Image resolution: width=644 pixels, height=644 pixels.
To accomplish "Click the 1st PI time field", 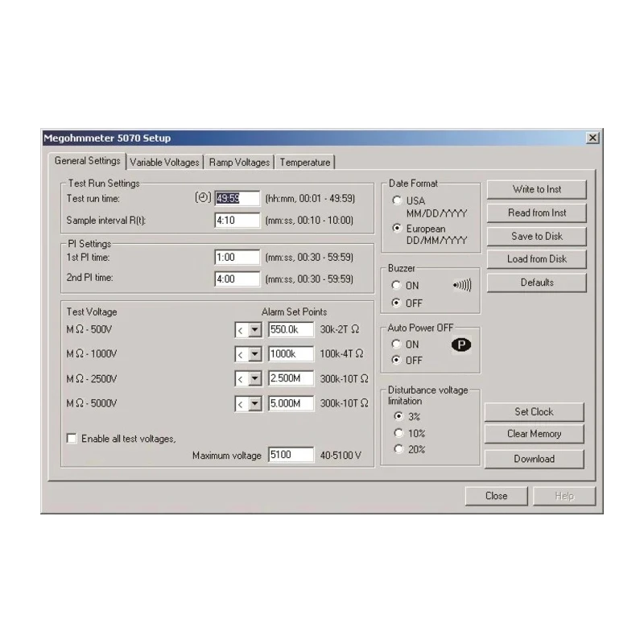I will tap(237, 257).
